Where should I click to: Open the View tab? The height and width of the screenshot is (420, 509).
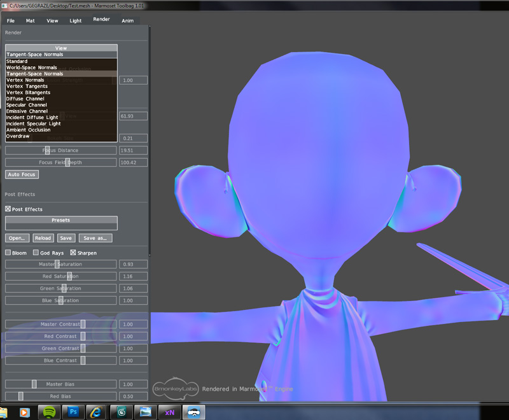[x=52, y=21]
